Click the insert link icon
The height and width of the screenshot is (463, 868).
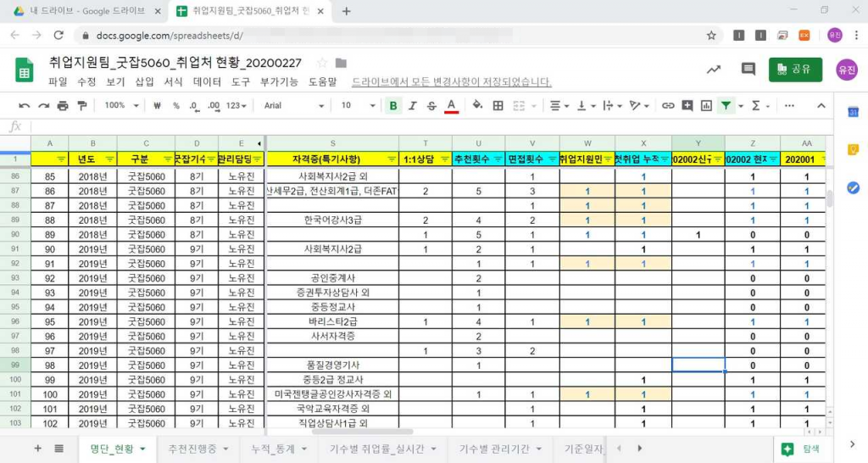pyautogui.click(x=668, y=106)
